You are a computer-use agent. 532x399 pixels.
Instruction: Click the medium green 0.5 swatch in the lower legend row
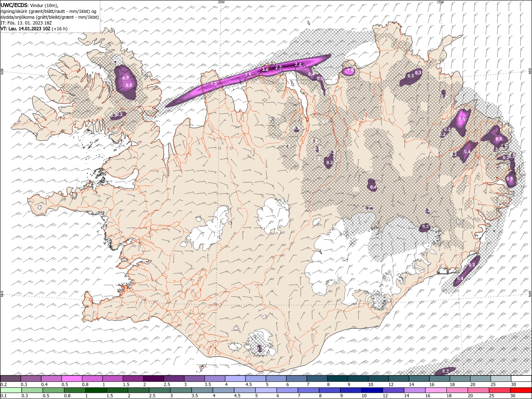point(53,390)
